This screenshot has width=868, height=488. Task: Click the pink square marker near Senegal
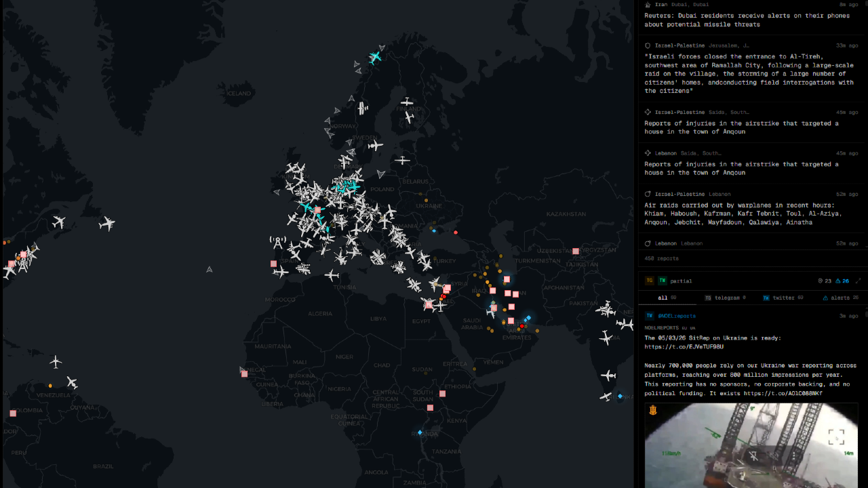pos(244,373)
